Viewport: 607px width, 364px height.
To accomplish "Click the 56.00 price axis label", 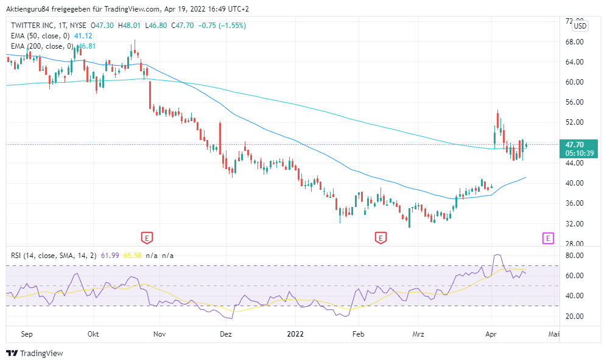I will click(x=575, y=102).
